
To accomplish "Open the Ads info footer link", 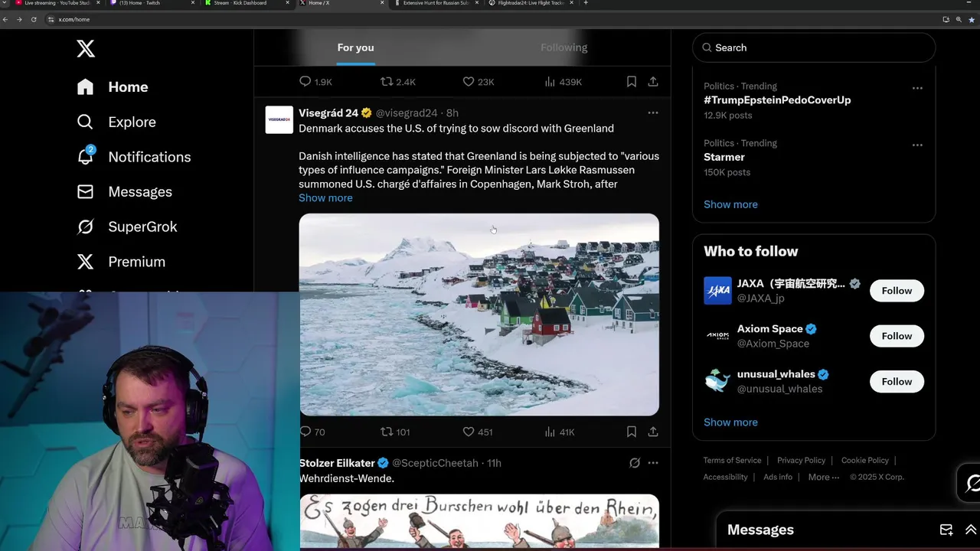I will (x=778, y=477).
